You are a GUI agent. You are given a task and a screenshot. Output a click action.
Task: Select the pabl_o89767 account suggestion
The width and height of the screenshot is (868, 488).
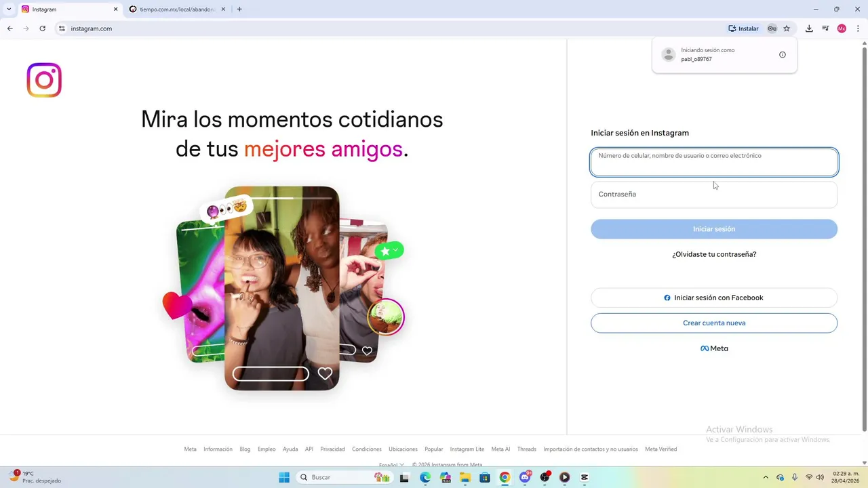(x=724, y=55)
